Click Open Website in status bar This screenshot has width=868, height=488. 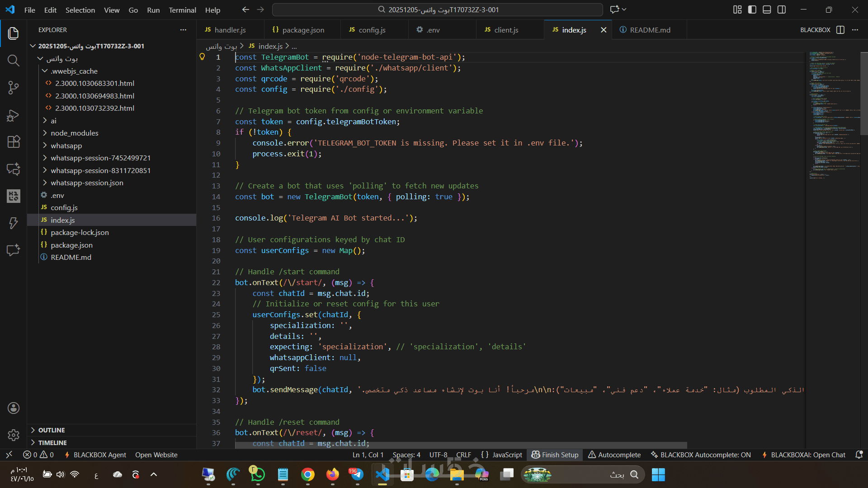click(156, 455)
